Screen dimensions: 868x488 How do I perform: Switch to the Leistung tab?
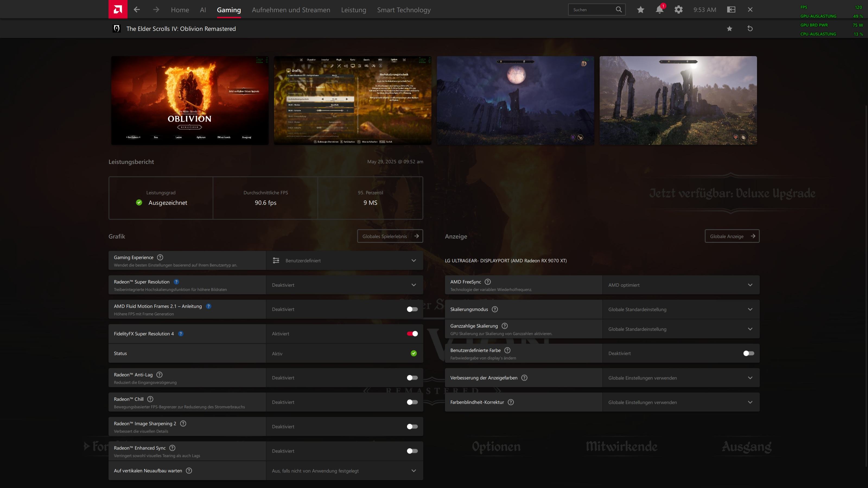(354, 10)
